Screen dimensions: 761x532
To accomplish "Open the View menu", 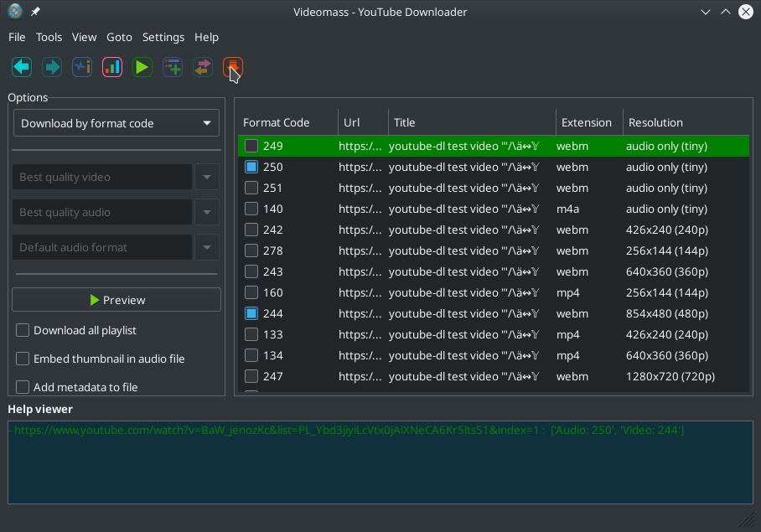I will pyautogui.click(x=84, y=38).
